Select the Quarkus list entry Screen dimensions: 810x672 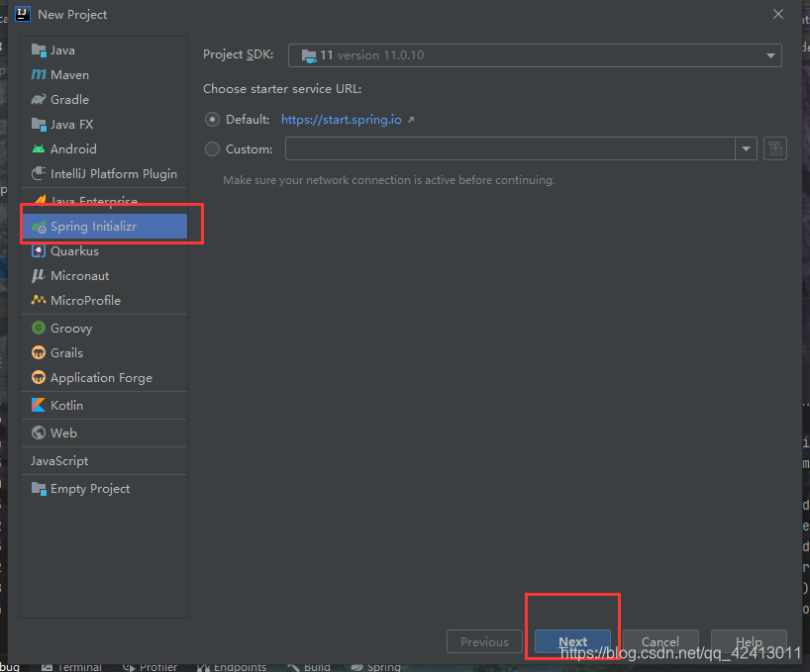point(104,250)
